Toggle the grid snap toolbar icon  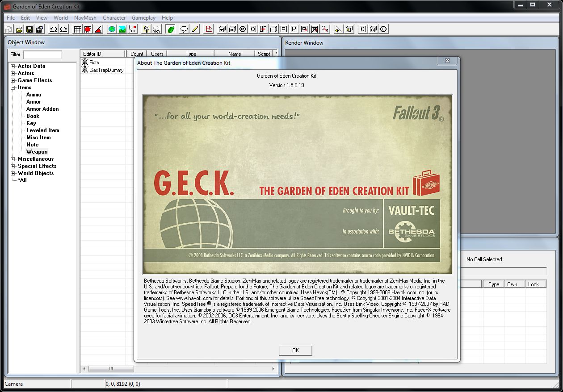tap(77, 29)
